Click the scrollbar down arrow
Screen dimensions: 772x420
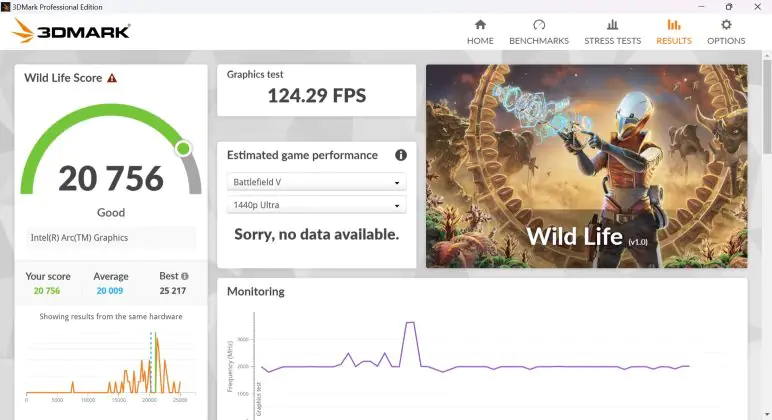coord(767,415)
